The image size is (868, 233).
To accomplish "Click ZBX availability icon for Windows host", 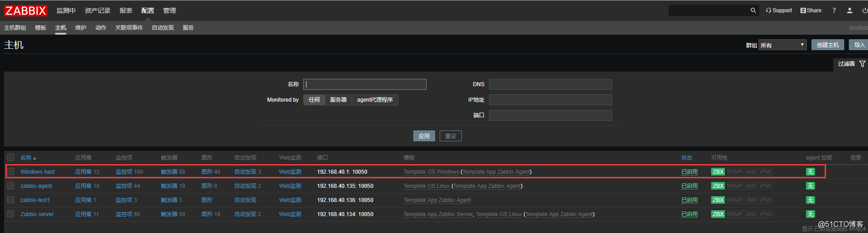I will point(718,172).
